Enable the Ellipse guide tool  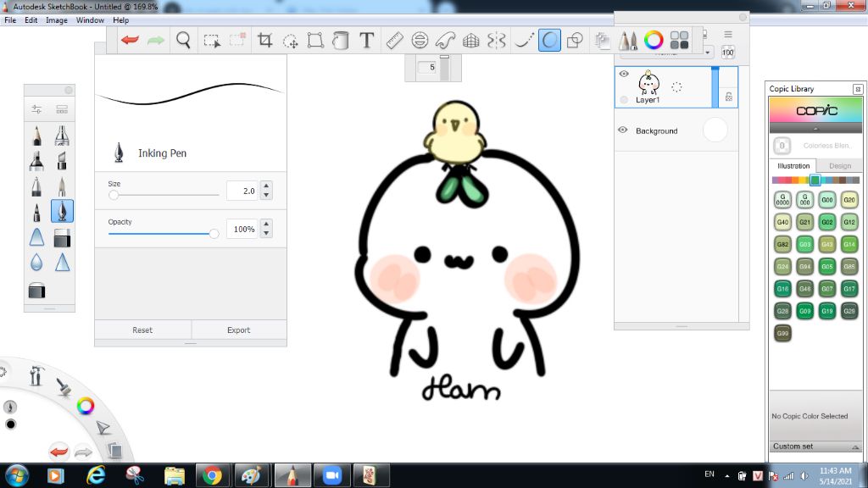[420, 40]
